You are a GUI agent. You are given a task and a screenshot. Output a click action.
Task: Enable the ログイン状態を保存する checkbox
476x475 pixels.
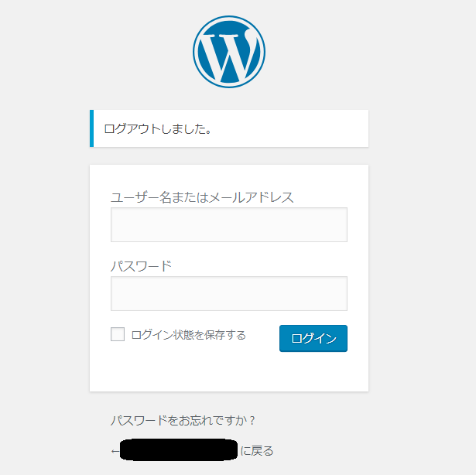pos(118,334)
